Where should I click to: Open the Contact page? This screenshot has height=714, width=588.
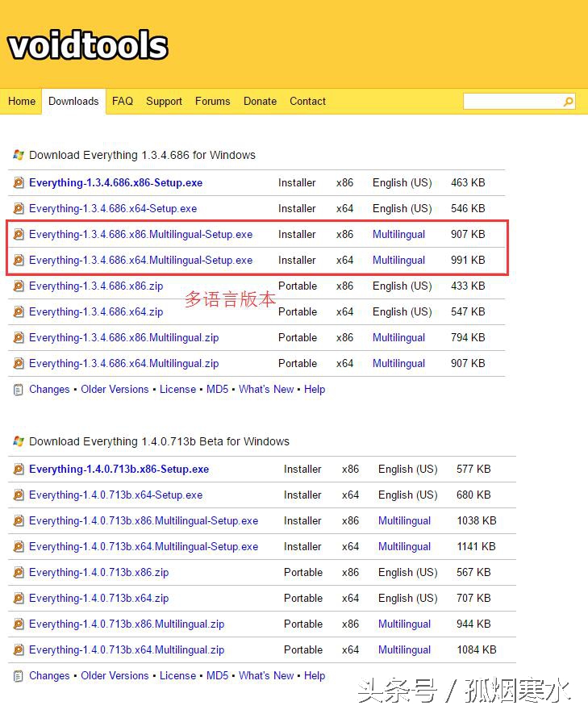click(307, 101)
